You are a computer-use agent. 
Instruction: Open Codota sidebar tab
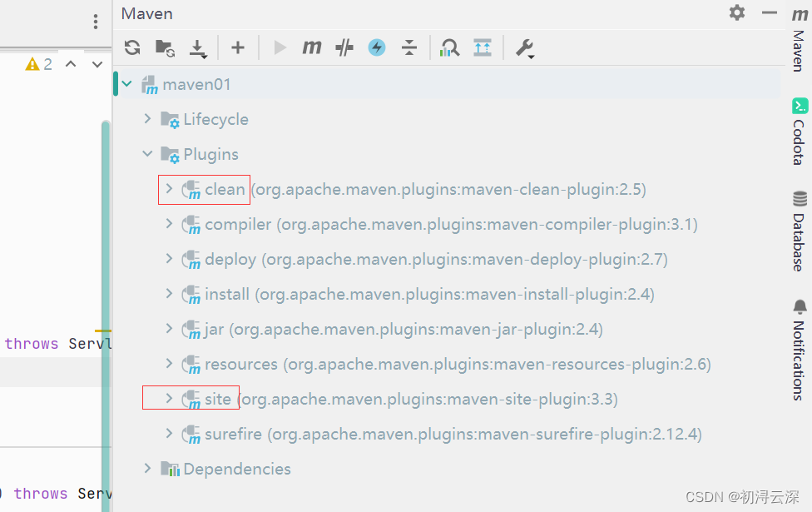(x=800, y=132)
